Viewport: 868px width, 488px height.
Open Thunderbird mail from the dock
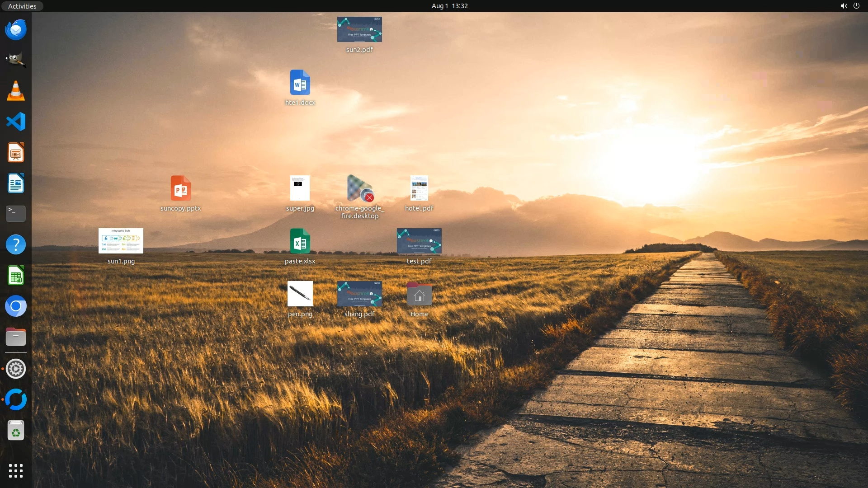point(16,30)
